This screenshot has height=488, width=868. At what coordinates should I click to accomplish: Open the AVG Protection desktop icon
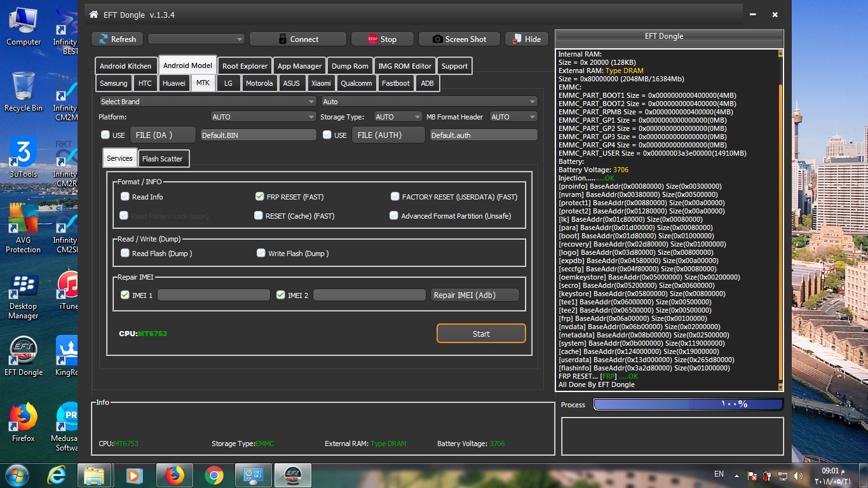pyautogui.click(x=24, y=229)
